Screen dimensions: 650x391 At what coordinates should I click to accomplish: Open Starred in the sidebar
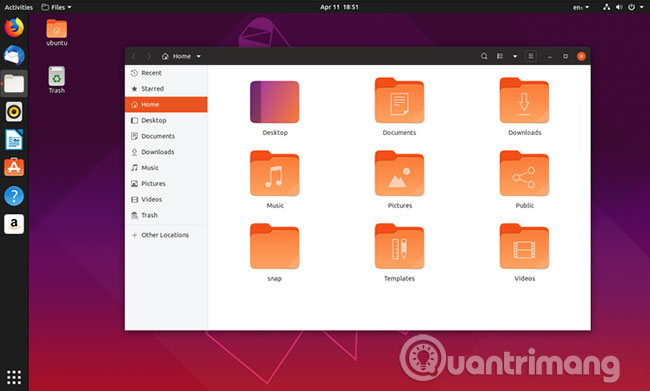pos(166,89)
